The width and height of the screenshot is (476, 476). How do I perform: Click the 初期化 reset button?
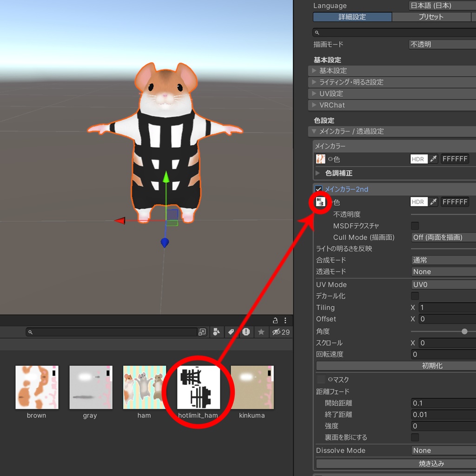click(x=396, y=366)
